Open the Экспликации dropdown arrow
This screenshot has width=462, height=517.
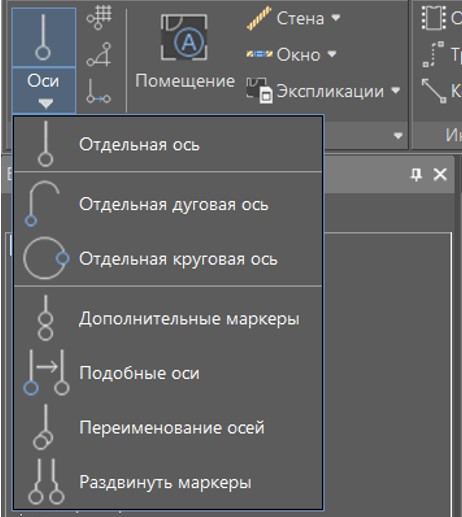pyautogui.click(x=395, y=90)
